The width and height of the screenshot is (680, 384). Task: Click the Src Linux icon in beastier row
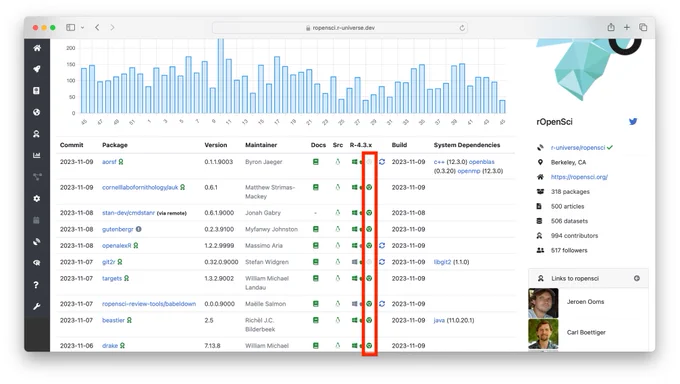pos(337,320)
